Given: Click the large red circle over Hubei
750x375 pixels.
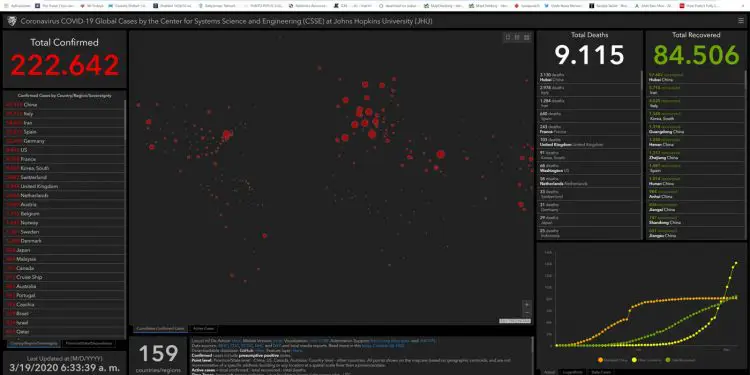Looking at the screenshot, I should click(x=441, y=154).
